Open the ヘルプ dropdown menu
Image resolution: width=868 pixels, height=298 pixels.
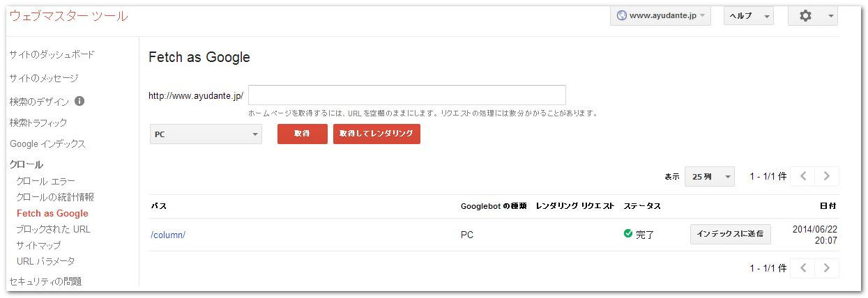[748, 15]
